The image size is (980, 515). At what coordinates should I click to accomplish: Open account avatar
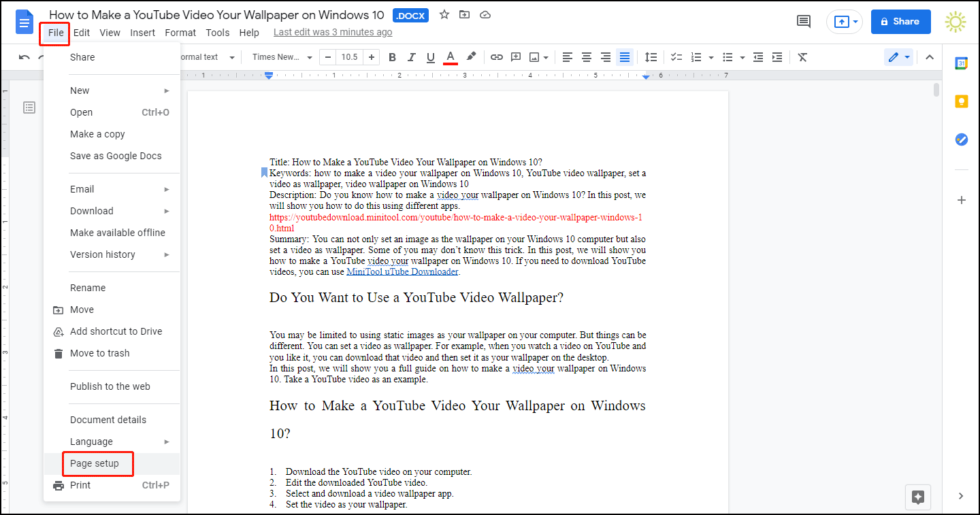pyautogui.click(x=955, y=22)
